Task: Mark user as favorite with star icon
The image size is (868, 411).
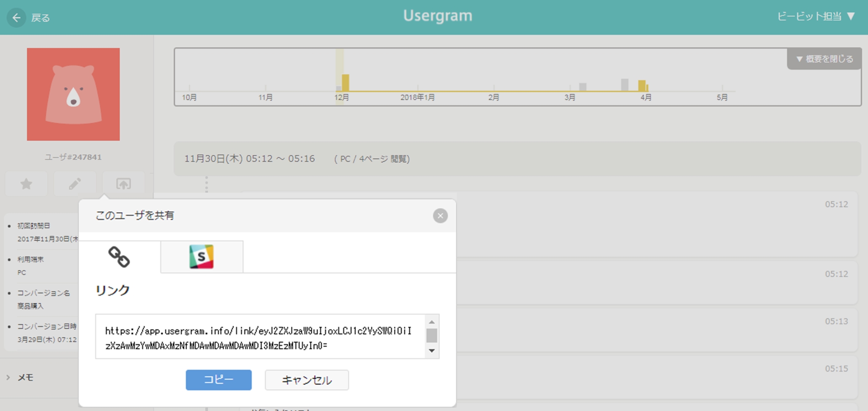Action: click(x=27, y=184)
